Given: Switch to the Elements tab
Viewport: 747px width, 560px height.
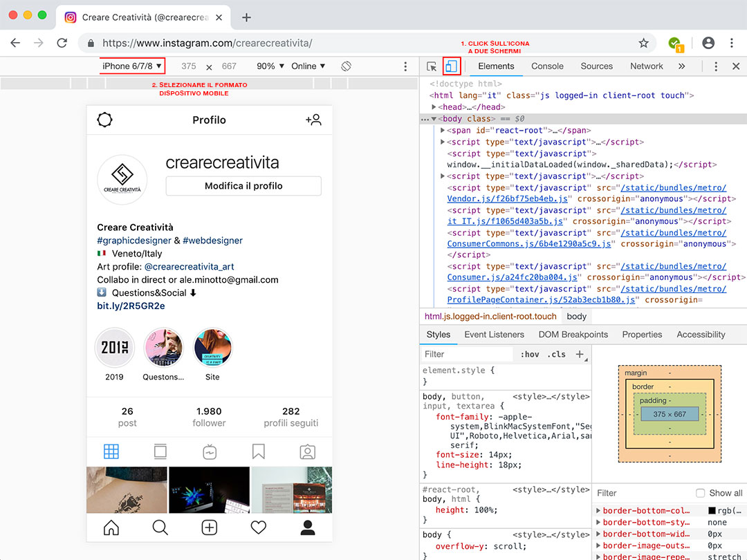Looking at the screenshot, I should 496,66.
